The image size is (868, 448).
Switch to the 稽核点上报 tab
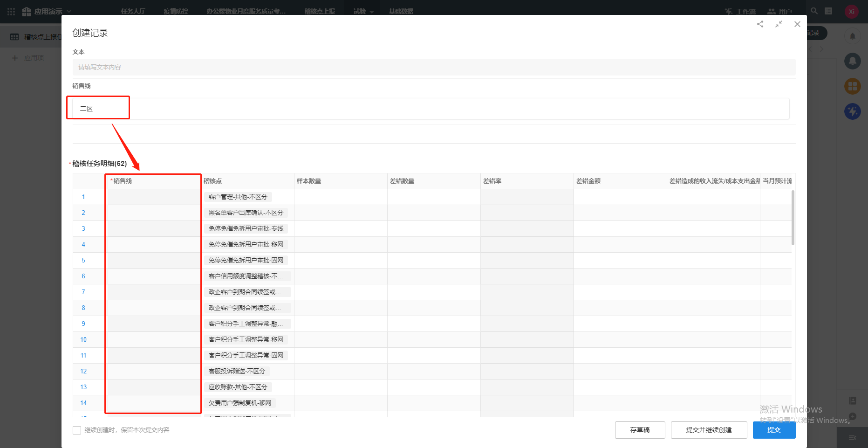320,11
